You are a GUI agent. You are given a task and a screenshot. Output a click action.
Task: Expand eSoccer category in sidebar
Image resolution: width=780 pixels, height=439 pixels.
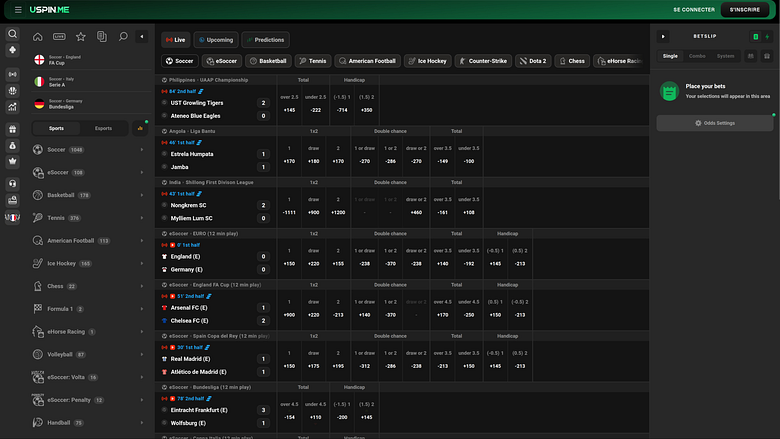point(90,173)
